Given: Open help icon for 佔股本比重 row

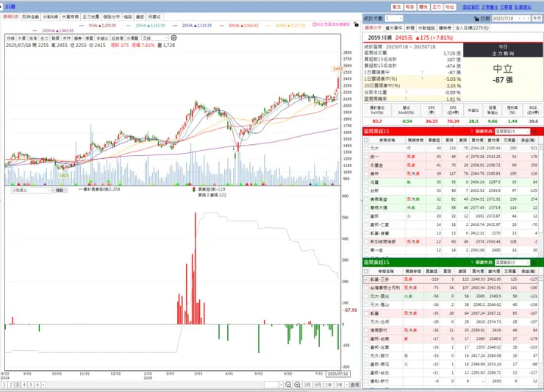Looking at the screenshot, I should tap(406, 93).
